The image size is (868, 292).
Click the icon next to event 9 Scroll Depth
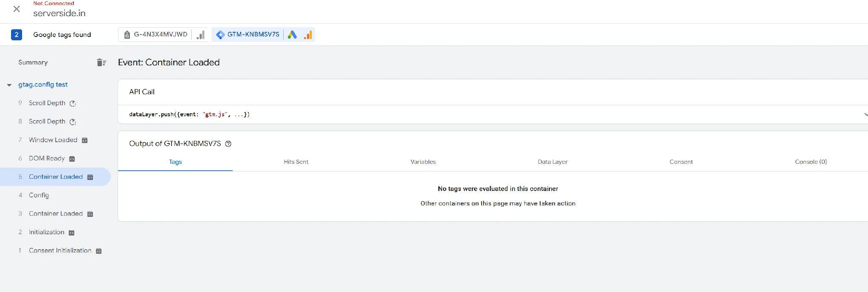(73, 104)
